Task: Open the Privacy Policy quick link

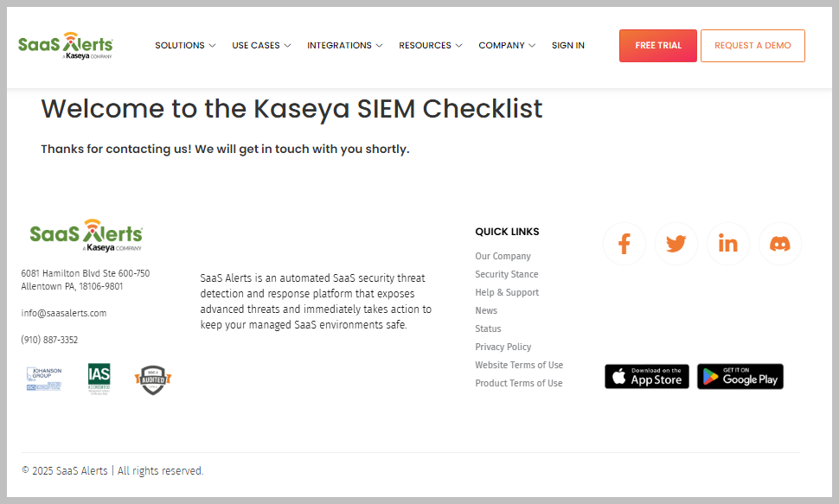Action: (x=503, y=347)
